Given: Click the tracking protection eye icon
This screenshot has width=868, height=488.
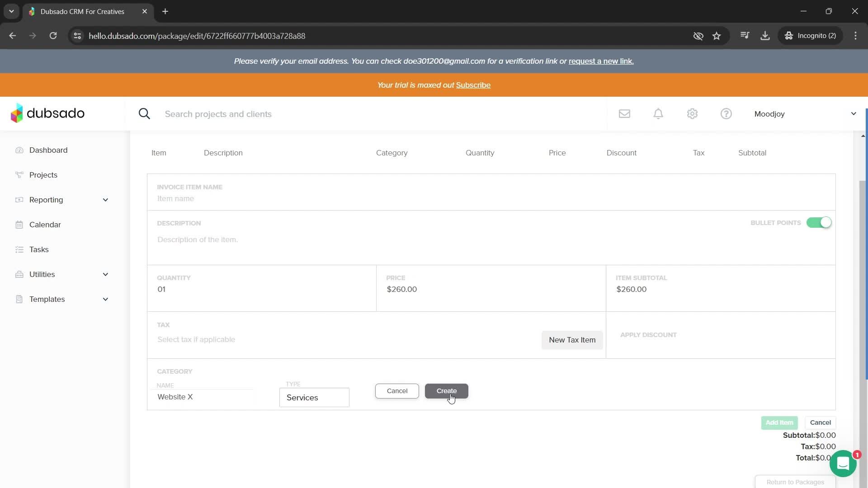Looking at the screenshot, I should coord(698,36).
